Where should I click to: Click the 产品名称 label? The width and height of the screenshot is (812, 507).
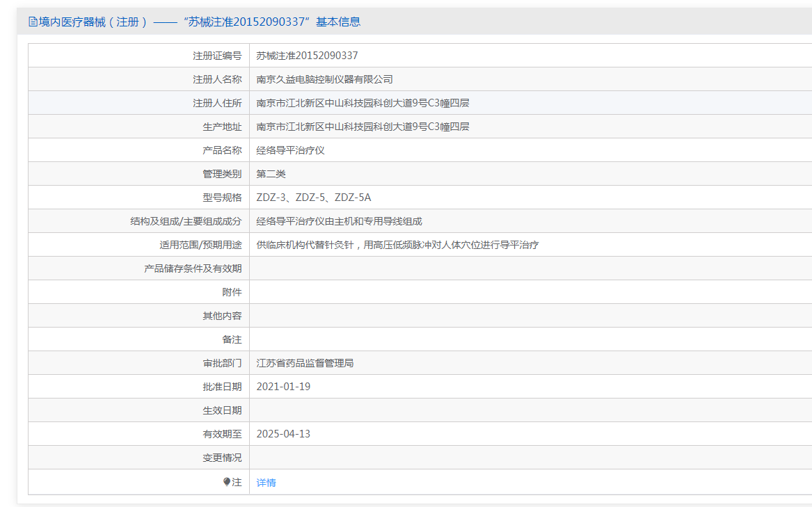tap(222, 150)
